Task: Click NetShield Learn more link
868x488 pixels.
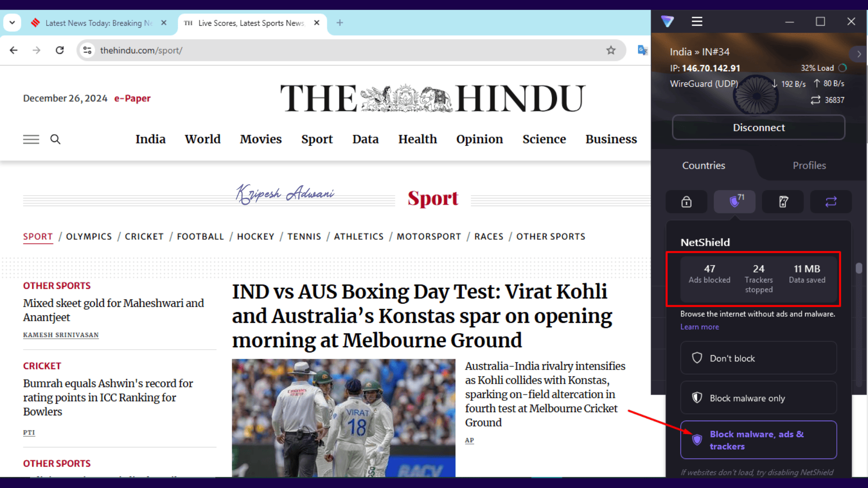Action: tap(699, 327)
